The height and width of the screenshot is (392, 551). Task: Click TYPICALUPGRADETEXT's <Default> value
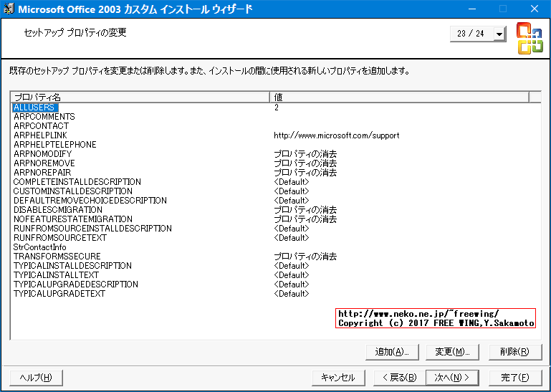coord(292,294)
